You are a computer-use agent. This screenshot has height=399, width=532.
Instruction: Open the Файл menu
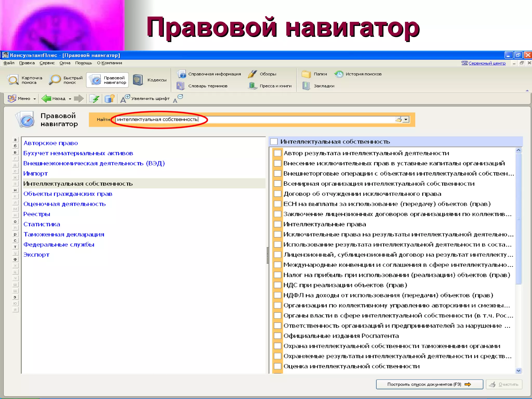click(9, 63)
